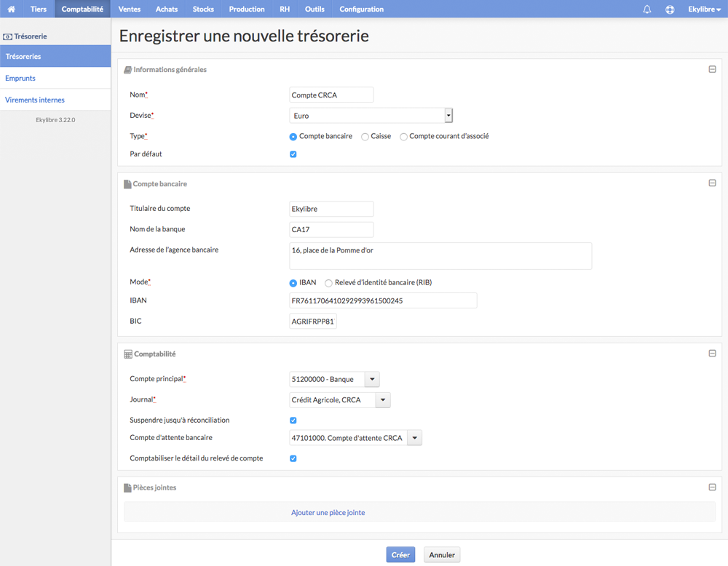Collapse the Comptabilité section
This screenshot has width=728, height=566.
(712, 354)
